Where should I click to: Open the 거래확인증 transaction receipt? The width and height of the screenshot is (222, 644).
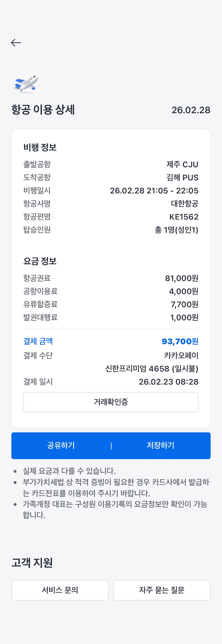pyautogui.click(x=111, y=402)
